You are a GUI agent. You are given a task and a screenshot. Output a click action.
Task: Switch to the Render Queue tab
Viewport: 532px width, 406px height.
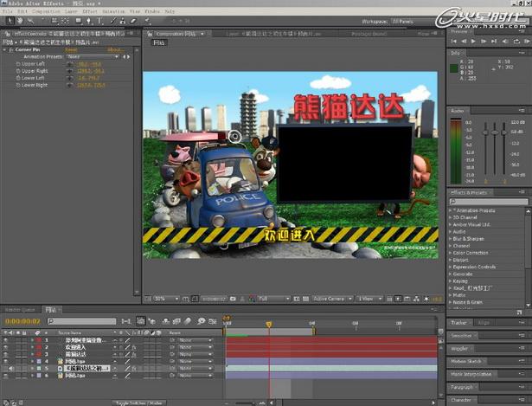20,310
